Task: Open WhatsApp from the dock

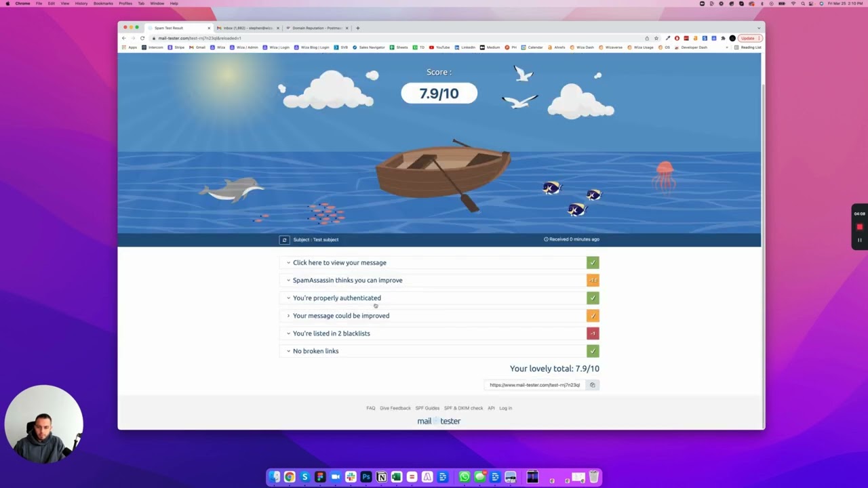Action: 465,477
